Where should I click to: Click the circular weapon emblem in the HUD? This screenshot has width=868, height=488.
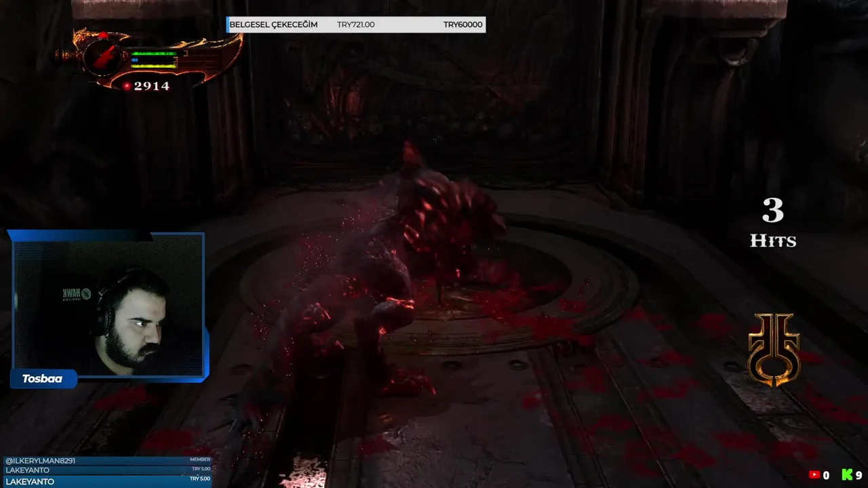coord(104,57)
